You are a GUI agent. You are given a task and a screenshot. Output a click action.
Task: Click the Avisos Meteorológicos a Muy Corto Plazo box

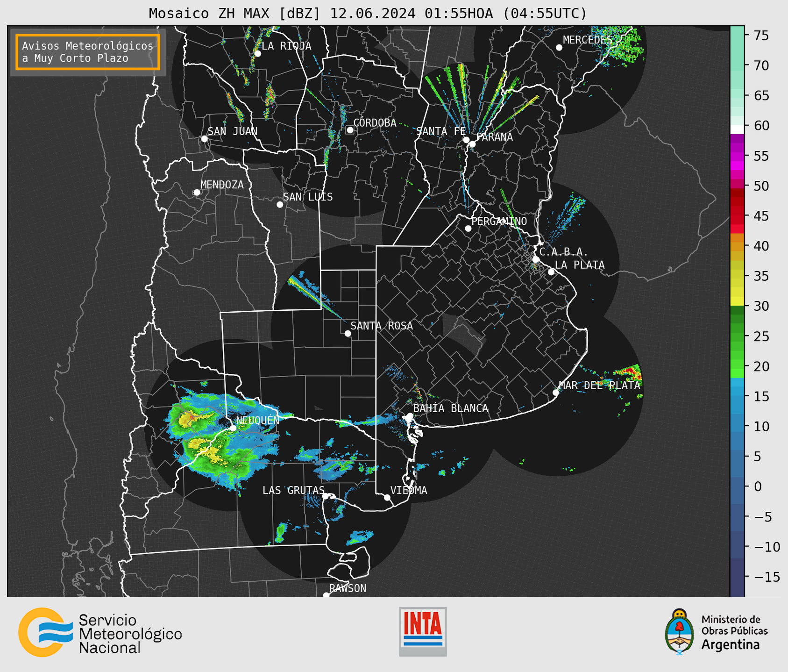pos(88,52)
